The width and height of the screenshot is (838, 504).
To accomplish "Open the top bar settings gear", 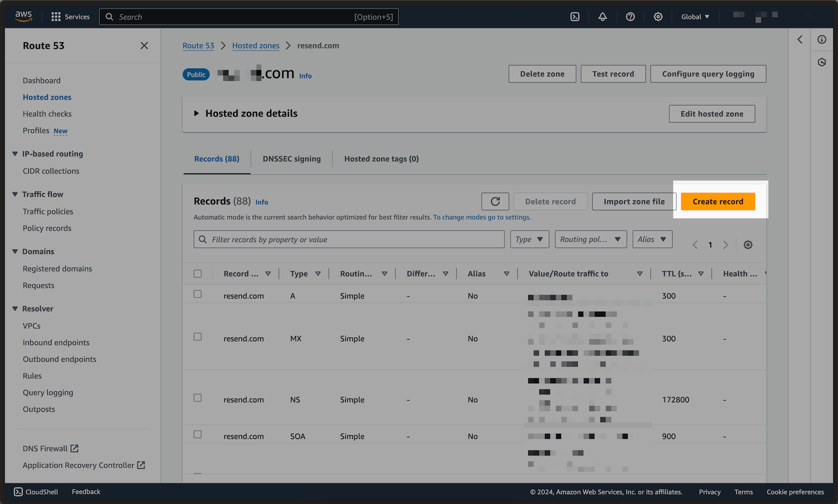I will (658, 17).
